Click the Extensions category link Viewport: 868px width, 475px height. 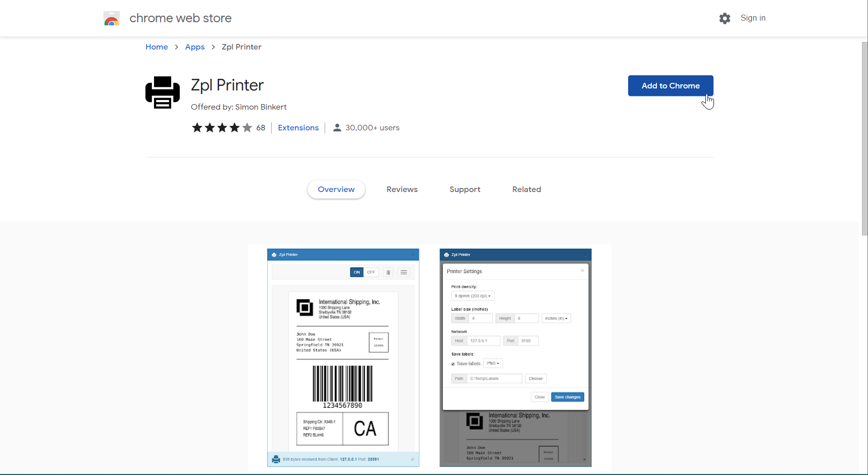pyautogui.click(x=298, y=128)
